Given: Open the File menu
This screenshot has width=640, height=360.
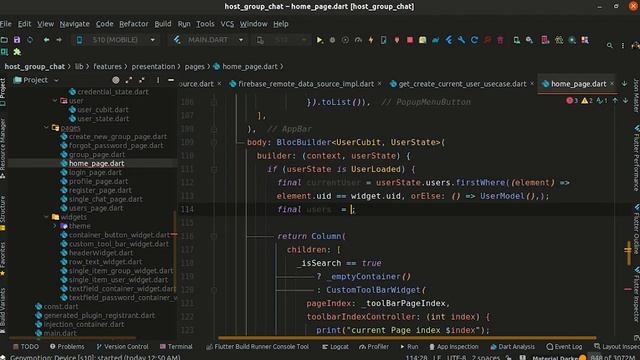Looking at the screenshot, I should point(6,24).
